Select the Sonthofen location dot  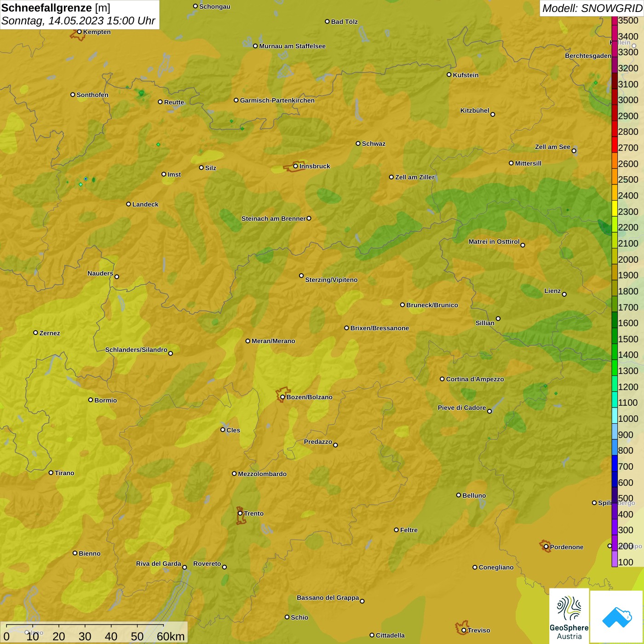[73, 94]
